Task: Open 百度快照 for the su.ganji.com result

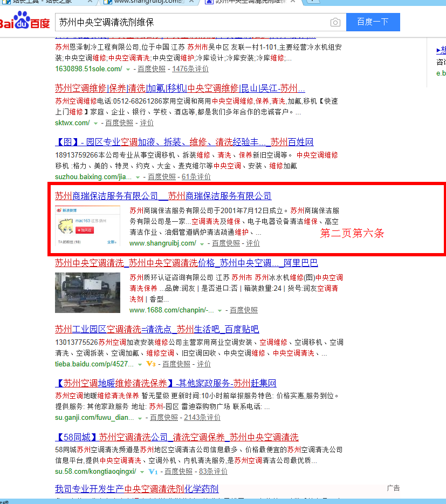Action: point(164,418)
